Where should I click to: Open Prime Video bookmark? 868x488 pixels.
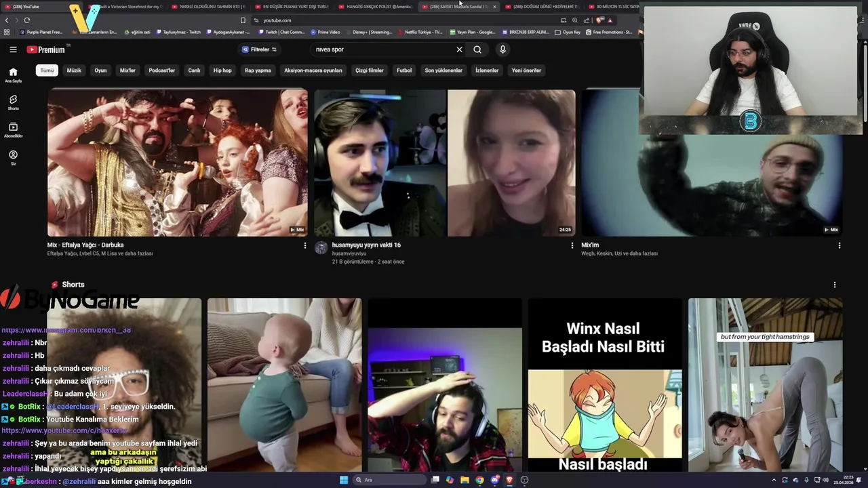click(325, 32)
